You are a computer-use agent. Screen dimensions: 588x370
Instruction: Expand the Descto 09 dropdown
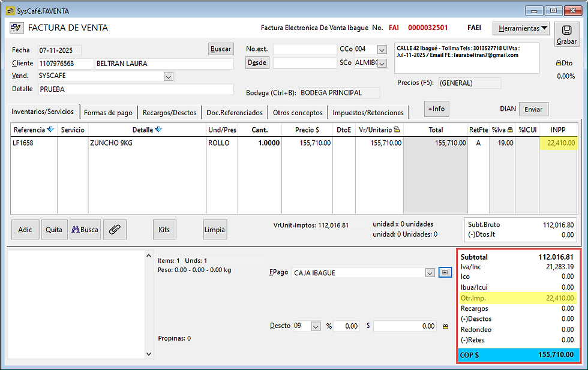(x=316, y=326)
